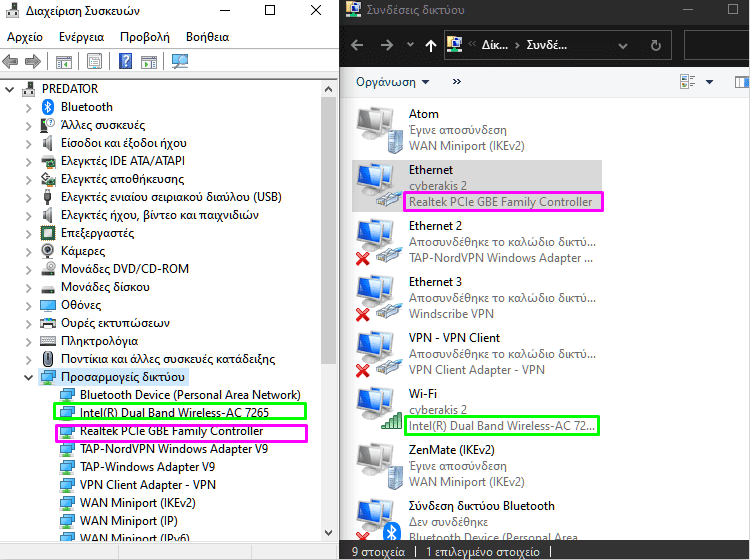Select the Bluetooth category icon
Viewport: 750px width, 560px height.
[x=47, y=107]
